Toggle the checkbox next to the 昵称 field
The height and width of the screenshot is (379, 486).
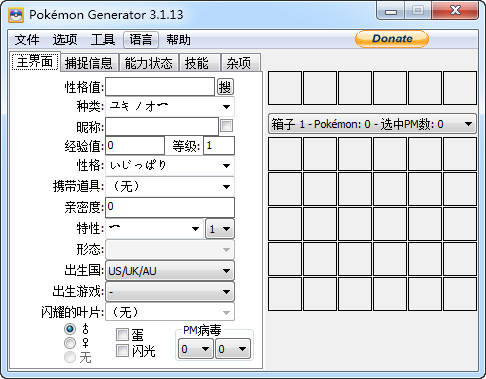point(227,126)
